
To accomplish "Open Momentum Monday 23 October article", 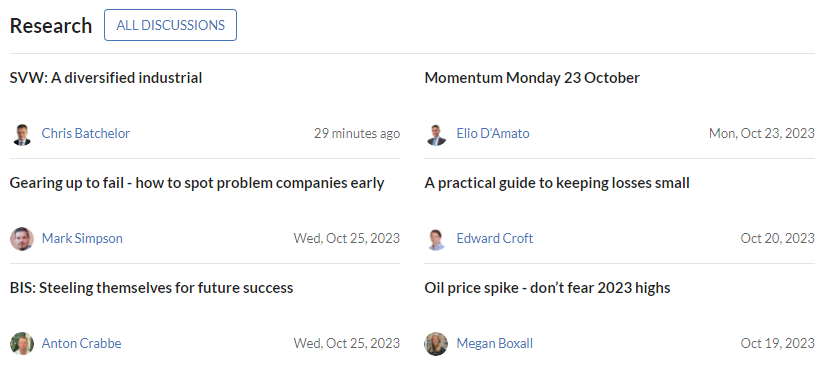I will 532,78.
